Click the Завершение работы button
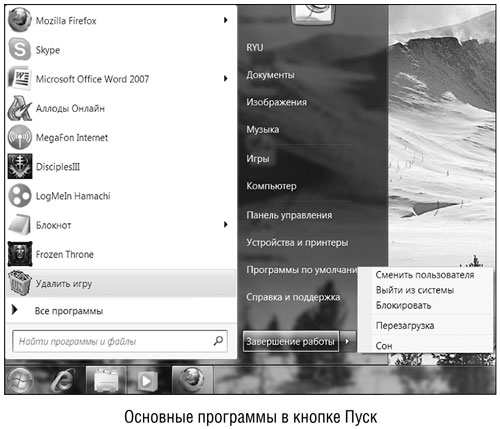Viewport: 500px width, 429px height. pyautogui.click(x=291, y=341)
